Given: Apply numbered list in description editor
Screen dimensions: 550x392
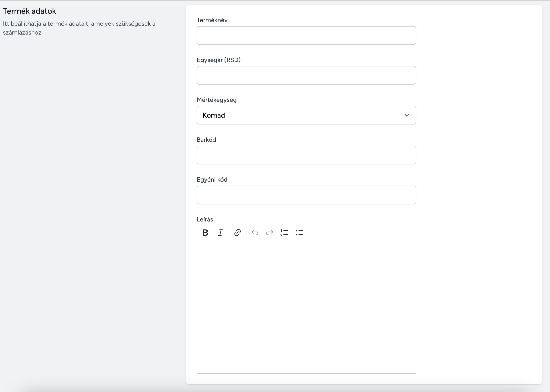Looking at the screenshot, I should pyautogui.click(x=285, y=233).
